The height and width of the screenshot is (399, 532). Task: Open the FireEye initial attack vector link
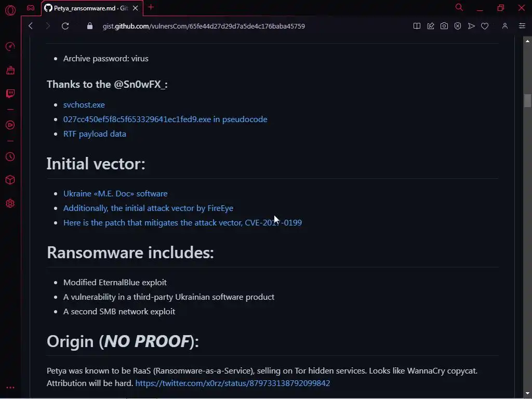pos(148,208)
